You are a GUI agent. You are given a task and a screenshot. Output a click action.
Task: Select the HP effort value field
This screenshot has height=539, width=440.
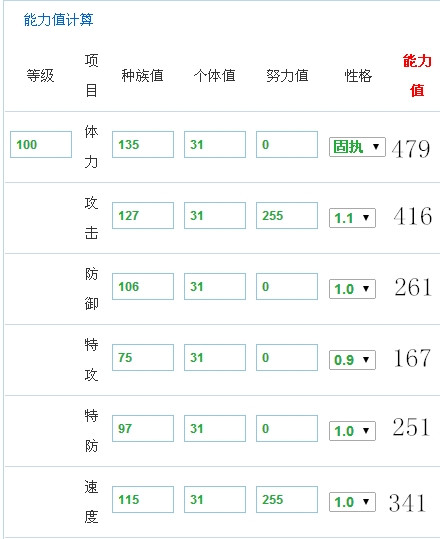click(287, 144)
